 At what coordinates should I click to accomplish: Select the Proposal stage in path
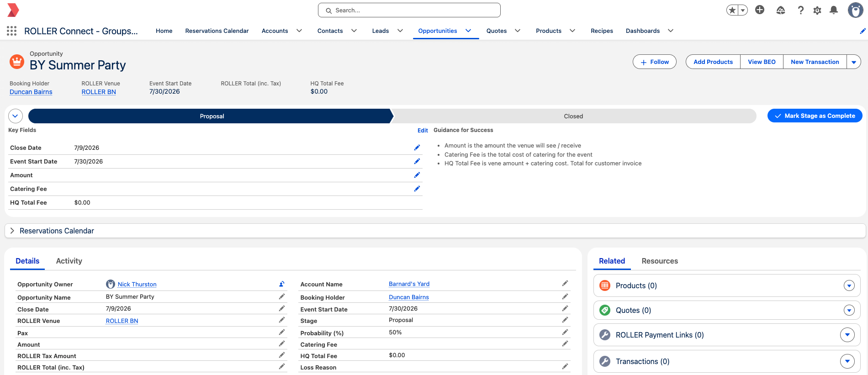click(x=211, y=116)
